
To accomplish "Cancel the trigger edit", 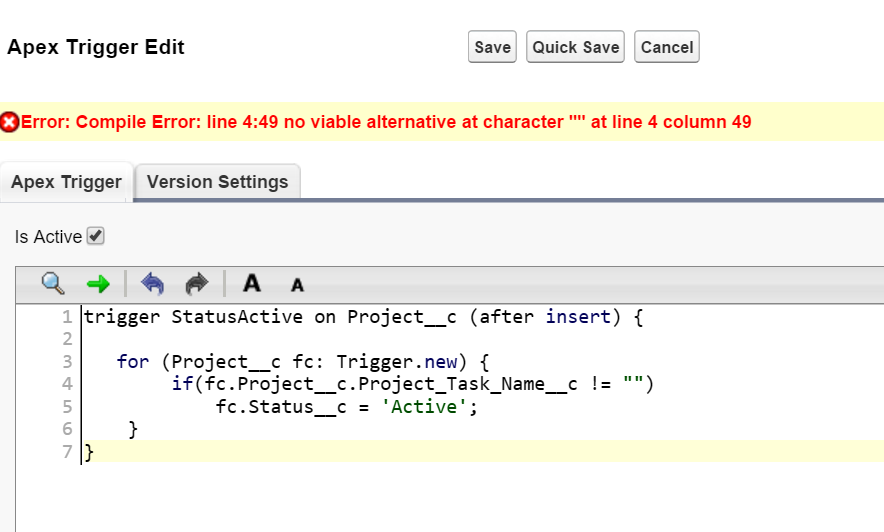I will [667, 47].
